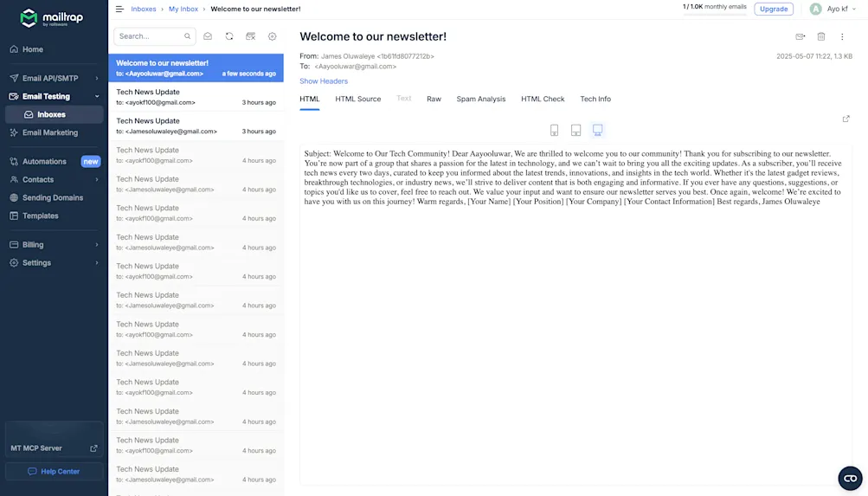The height and width of the screenshot is (496, 868).
Task: Expand the Settings submenu chevron
Action: 97,263
